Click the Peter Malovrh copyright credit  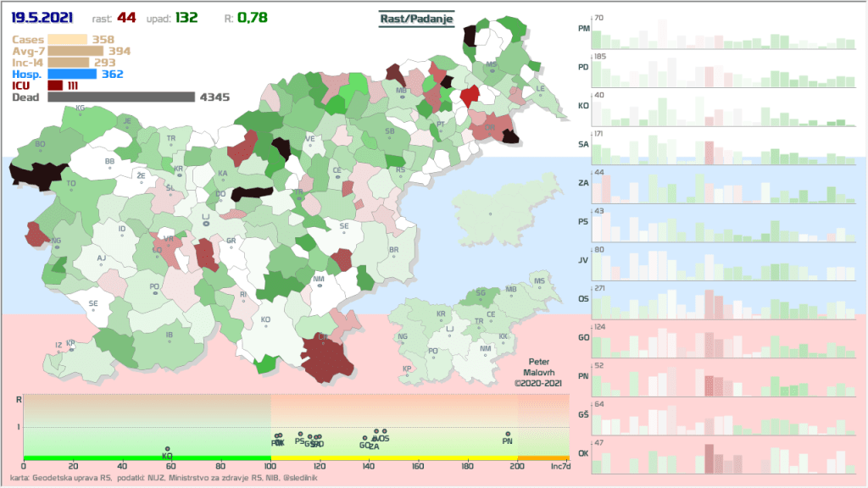(x=539, y=372)
